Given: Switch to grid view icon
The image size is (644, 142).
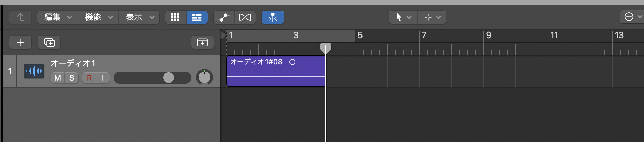Looking at the screenshot, I should [x=175, y=17].
